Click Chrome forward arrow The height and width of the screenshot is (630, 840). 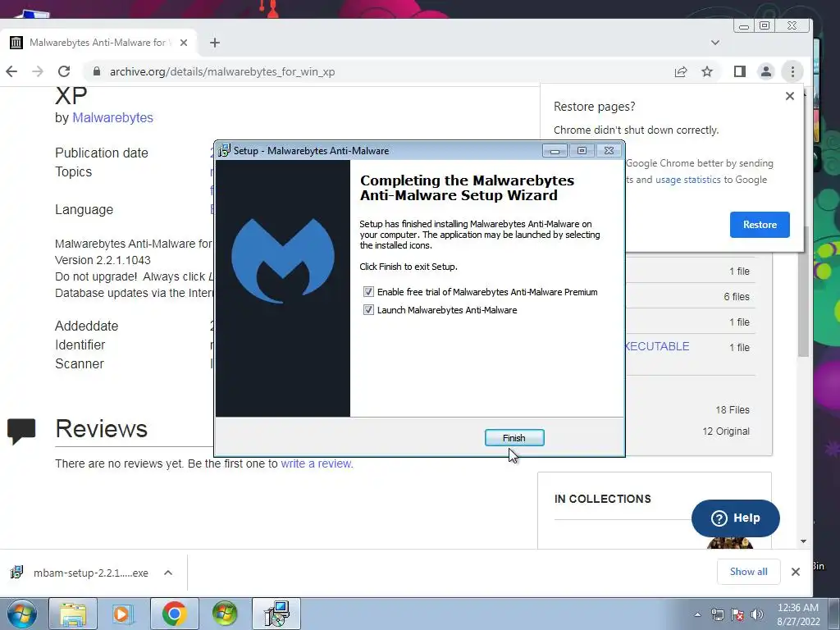(x=38, y=71)
